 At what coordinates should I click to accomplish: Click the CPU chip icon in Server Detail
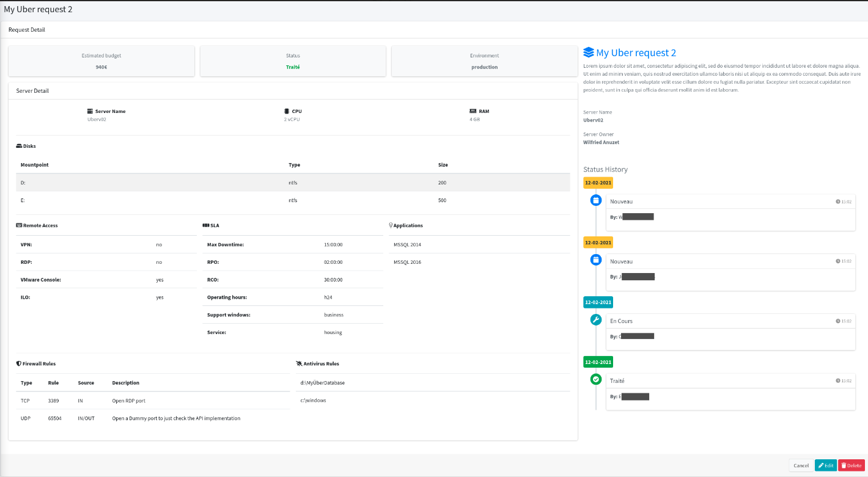tap(286, 111)
